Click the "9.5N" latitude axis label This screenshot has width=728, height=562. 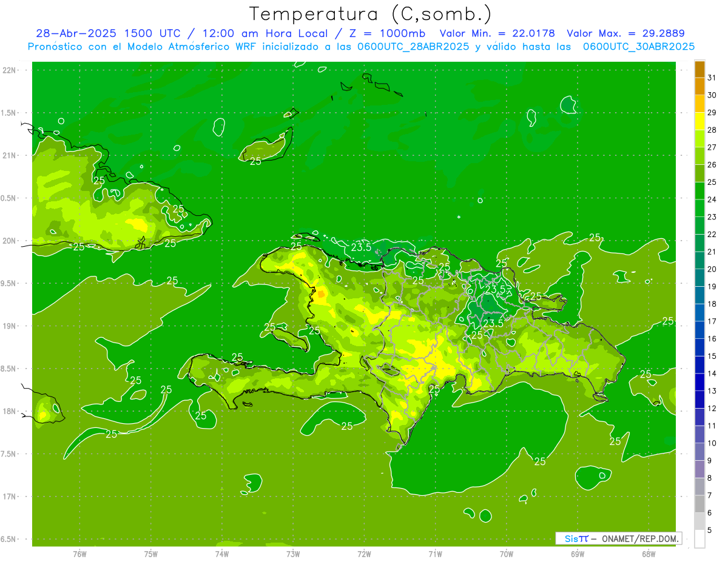point(9,283)
